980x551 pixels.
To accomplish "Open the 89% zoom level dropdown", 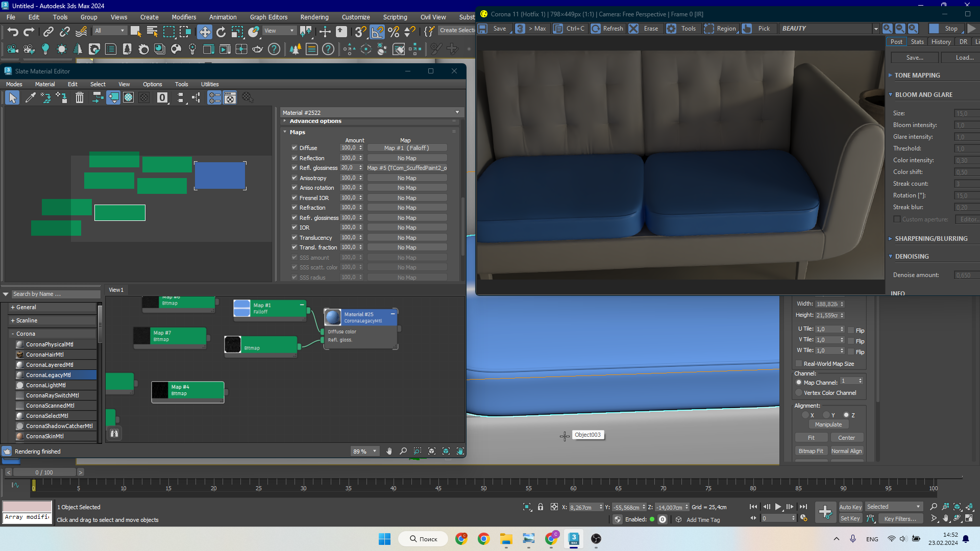I will pyautogui.click(x=374, y=452).
